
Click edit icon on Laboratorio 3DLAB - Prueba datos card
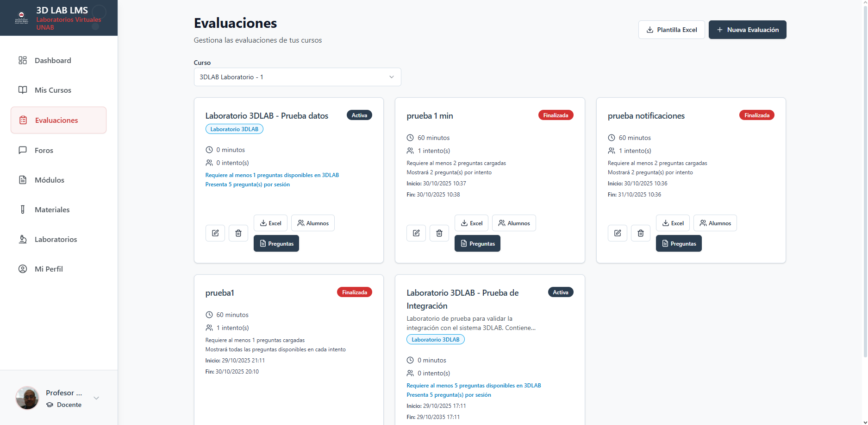click(x=215, y=233)
